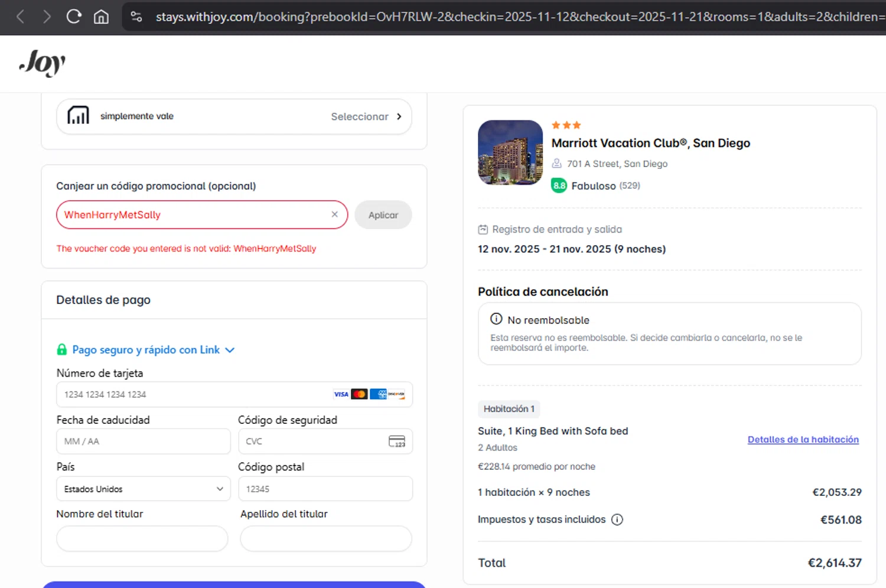The image size is (886, 588).
Task: Click the invalid voucher error message
Action: pos(186,249)
